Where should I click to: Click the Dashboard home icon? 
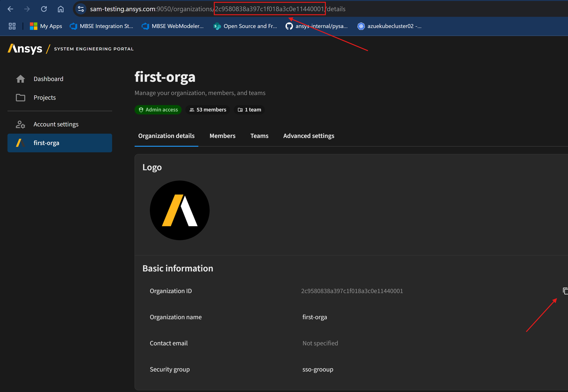(20, 79)
